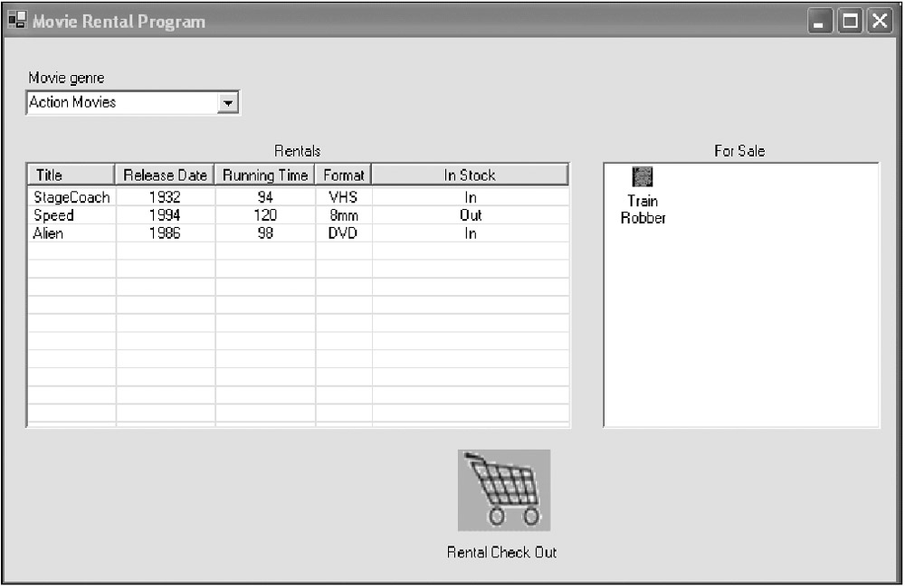
Task: Click the shopping cart checkout icon
Action: [x=503, y=489]
